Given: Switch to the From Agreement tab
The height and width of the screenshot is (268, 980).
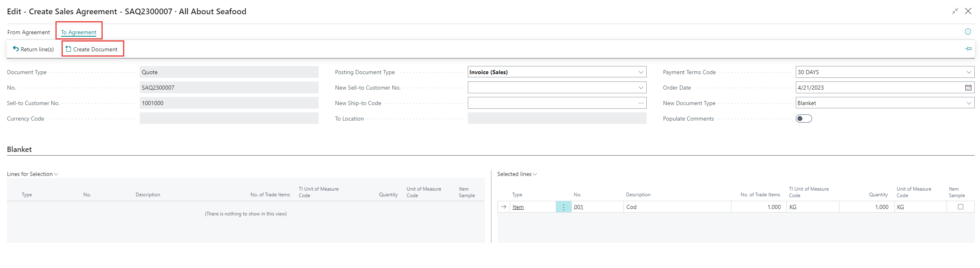Looking at the screenshot, I should click(x=29, y=32).
